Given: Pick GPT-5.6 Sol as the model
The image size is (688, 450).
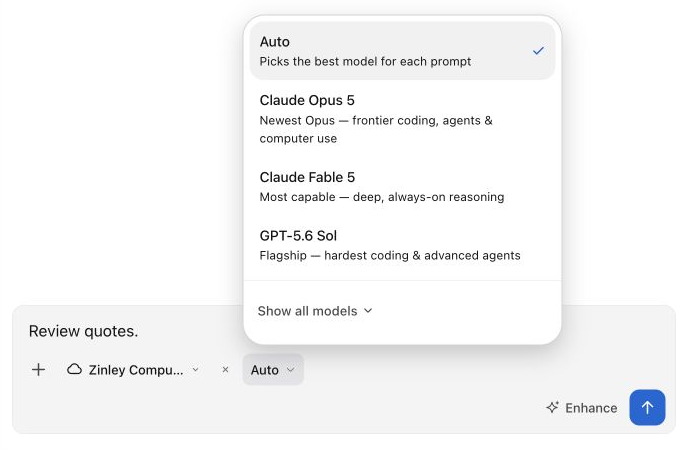Looking at the screenshot, I should coord(402,245).
